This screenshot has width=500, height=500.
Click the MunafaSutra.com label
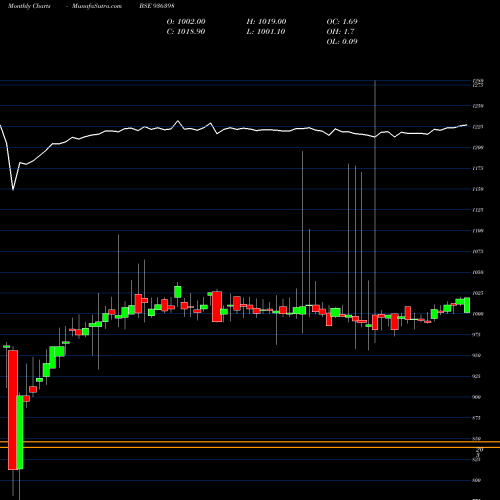pos(97,6)
